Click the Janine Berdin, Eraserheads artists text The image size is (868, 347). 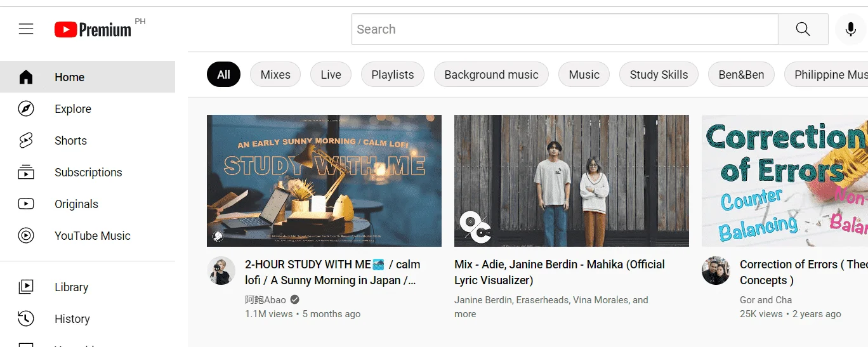[x=551, y=307]
